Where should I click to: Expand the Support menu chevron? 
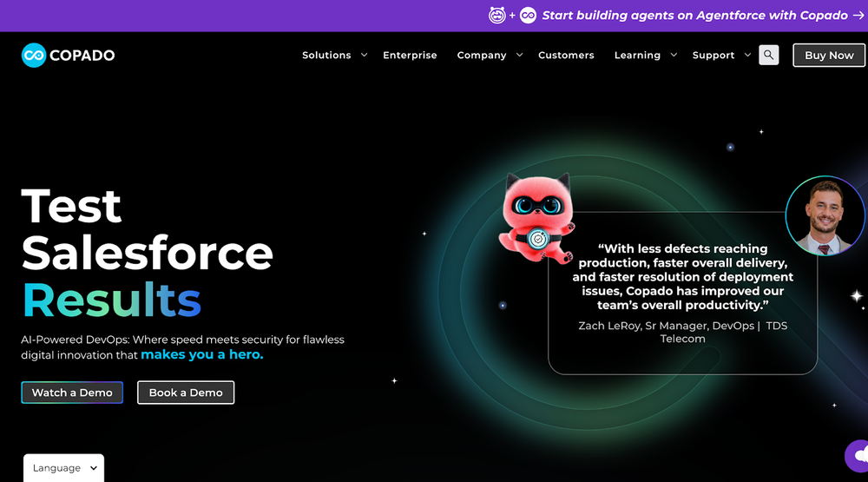tap(747, 55)
